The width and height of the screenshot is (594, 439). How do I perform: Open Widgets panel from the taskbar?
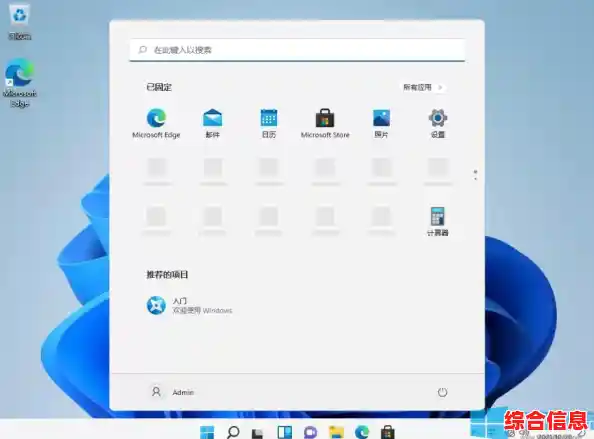(x=284, y=432)
